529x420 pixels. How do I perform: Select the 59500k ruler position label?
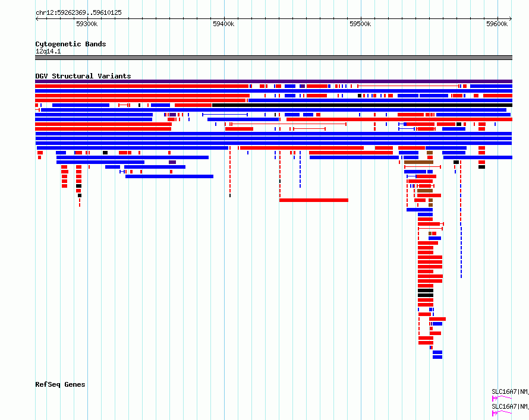click(360, 24)
